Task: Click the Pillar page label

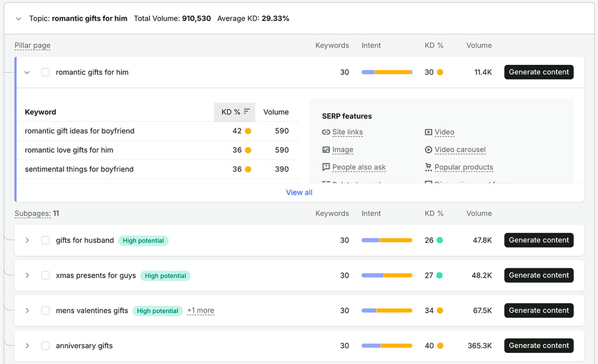Action: coord(33,45)
